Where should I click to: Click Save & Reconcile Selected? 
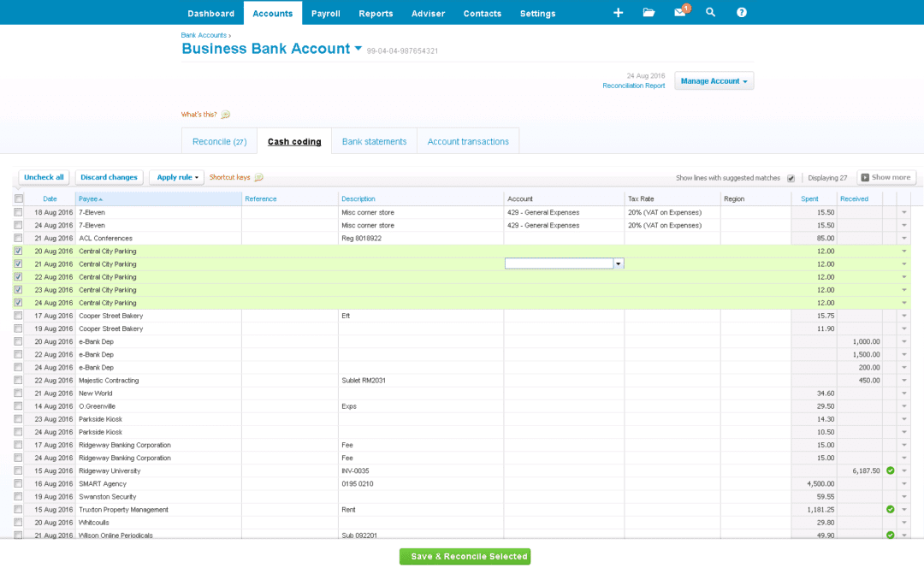(x=465, y=556)
